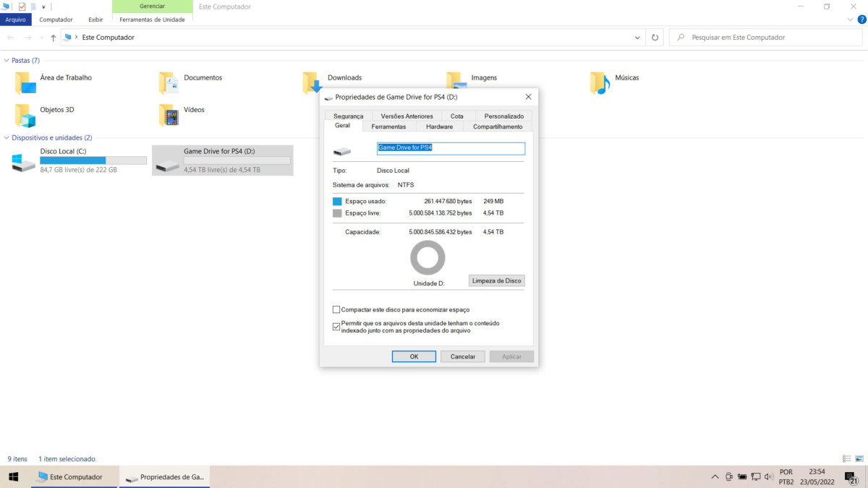
Task: Close the properties dialog with X
Action: tap(528, 96)
